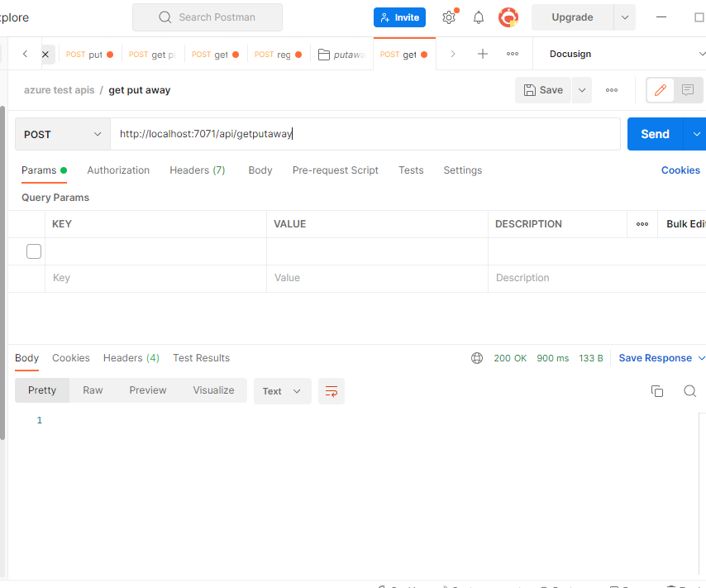Screen dimensions: 706x588
Task: Click the left sidebar vertical scrollbar
Action: pyautogui.click(x=2, y=273)
